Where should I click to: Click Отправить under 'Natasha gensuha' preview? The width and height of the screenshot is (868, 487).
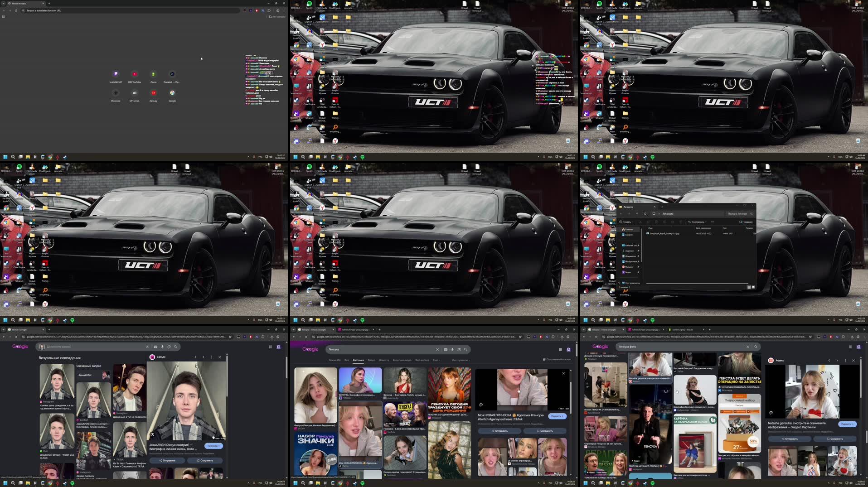click(790, 439)
